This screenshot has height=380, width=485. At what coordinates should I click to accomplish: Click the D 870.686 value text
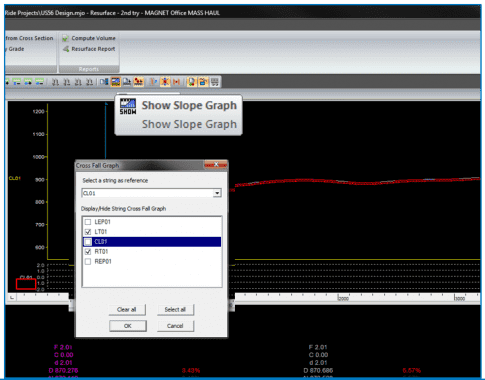[318, 371]
